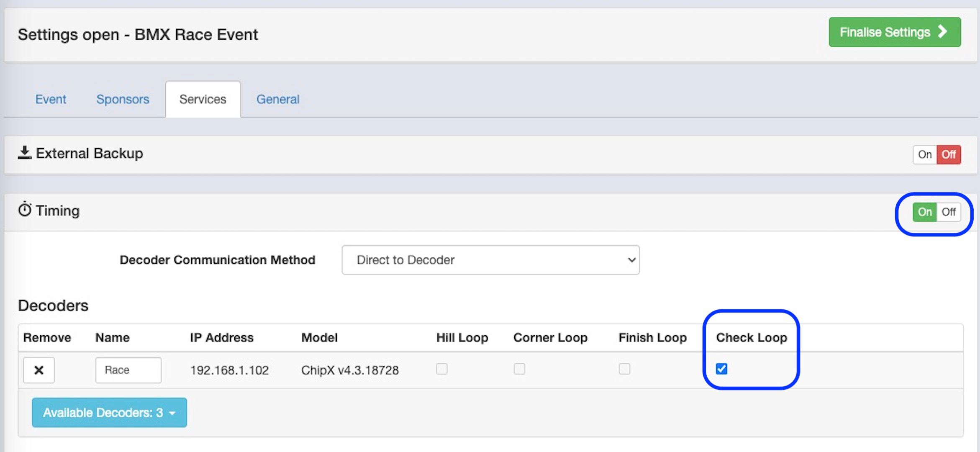Expand Available Decoders: 3 menu
980x452 pixels.
tap(109, 413)
